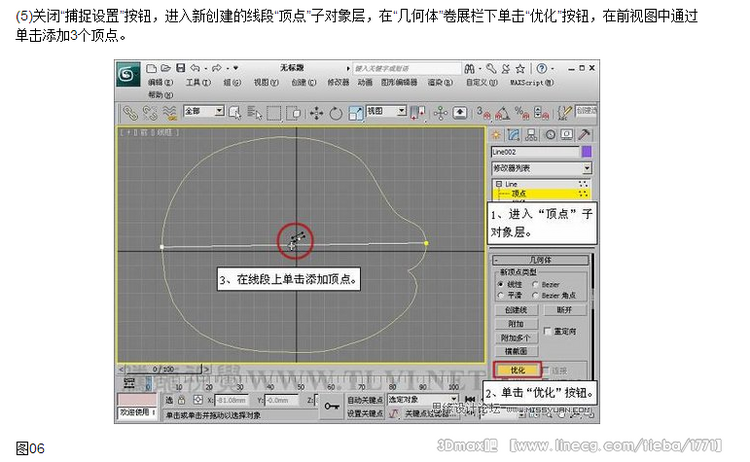Open the 3ds Max application menu logo
Image resolution: width=750 pixels, height=462 pixels.
pyautogui.click(x=128, y=74)
